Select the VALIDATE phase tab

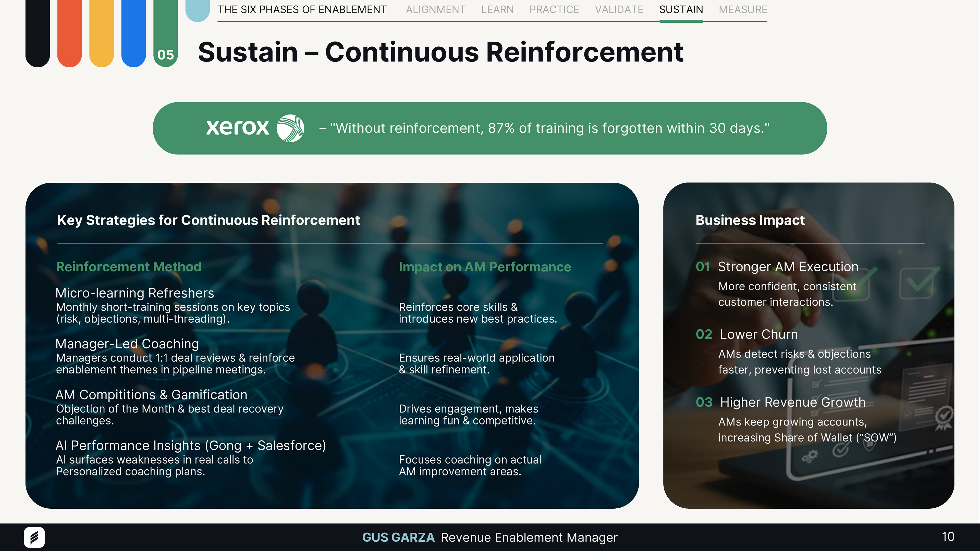619,9
